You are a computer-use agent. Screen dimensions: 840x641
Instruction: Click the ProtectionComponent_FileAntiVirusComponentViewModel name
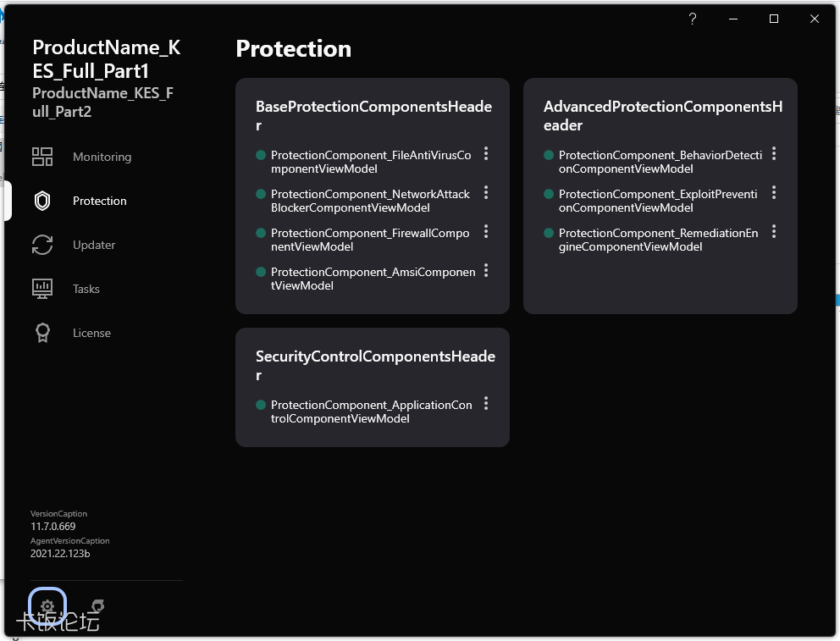click(371, 162)
